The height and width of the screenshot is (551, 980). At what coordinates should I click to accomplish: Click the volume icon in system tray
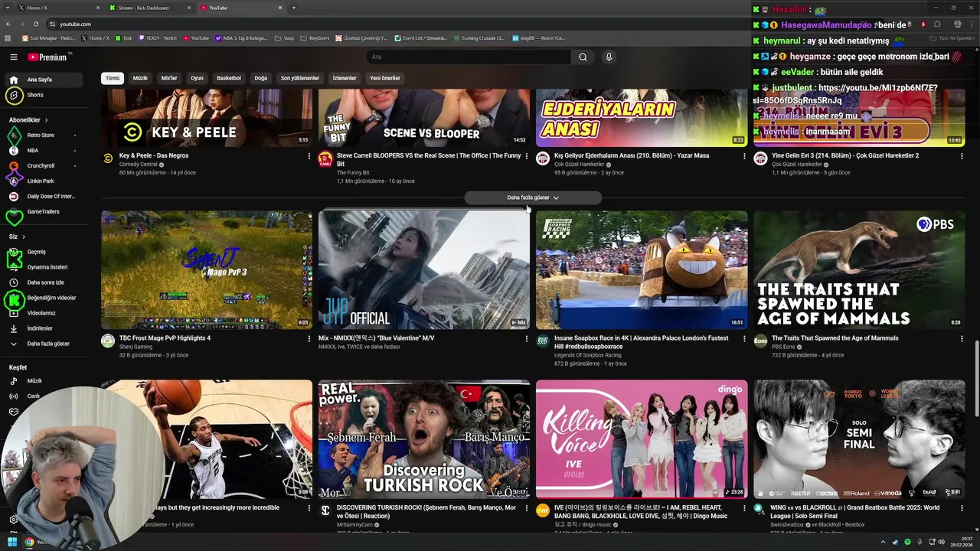click(943, 542)
